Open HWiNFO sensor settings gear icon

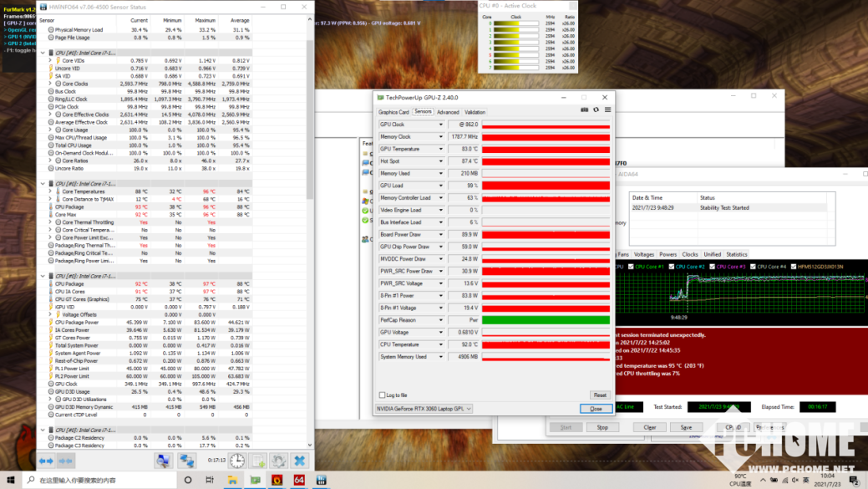click(278, 461)
